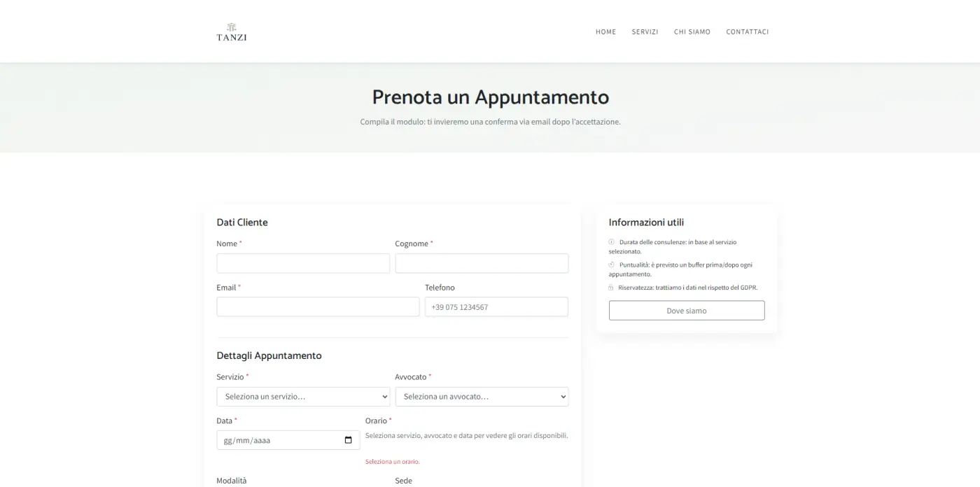Open the CONTATTACI menu item
The height and width of the screenshot is (487, 980).
(x=747, y=31)
